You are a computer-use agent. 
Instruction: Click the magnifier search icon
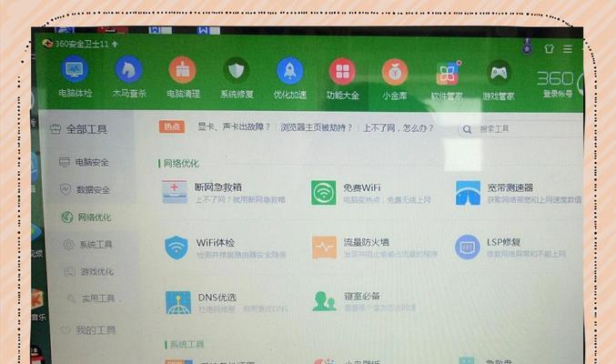pos(467,129)
